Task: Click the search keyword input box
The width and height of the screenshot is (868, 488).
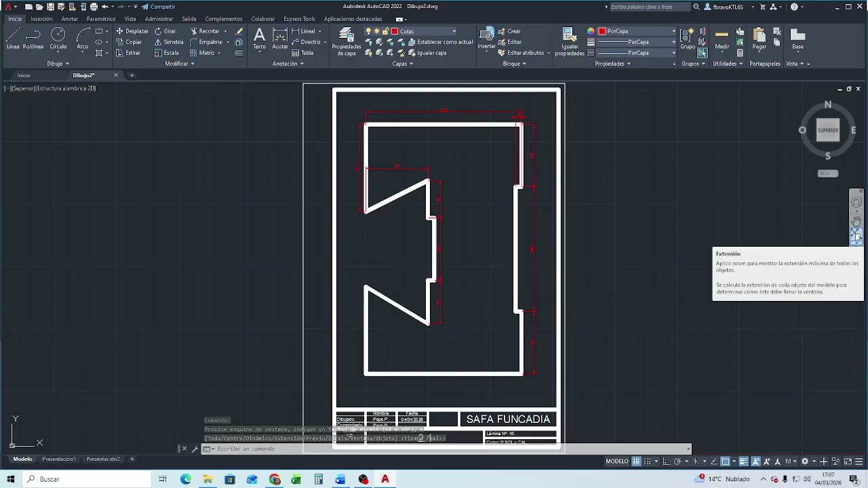Action: point(650,7)
